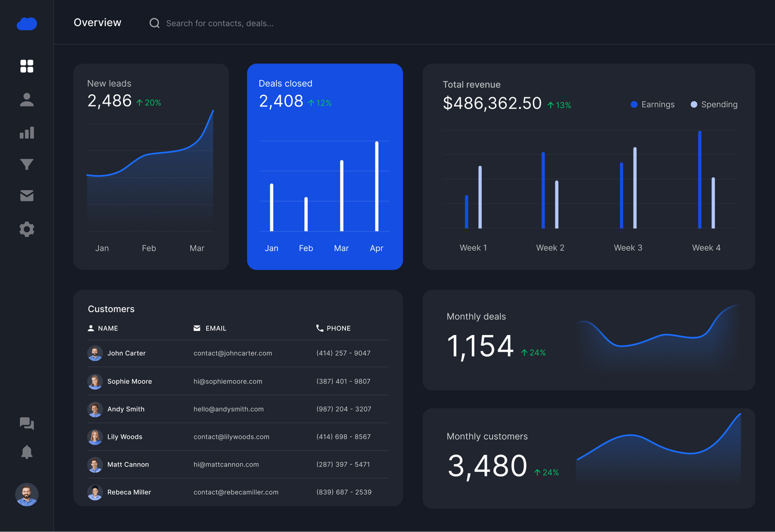Open the contacts person icon in sidebar
The width and height of the screenshot is (775, 532).
27,100
